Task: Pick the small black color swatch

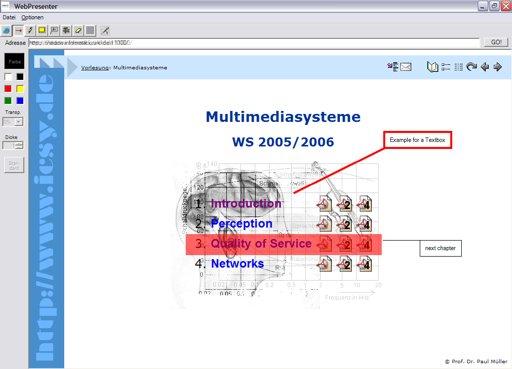Action: point(20,77)
